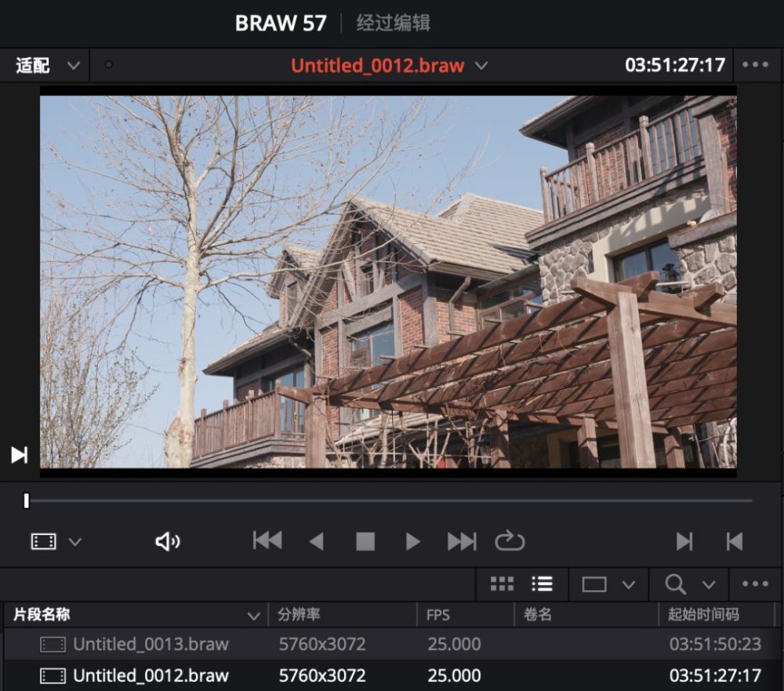Click the 25.000 FPS value of Untitled_0012.braw

point(454,675)
